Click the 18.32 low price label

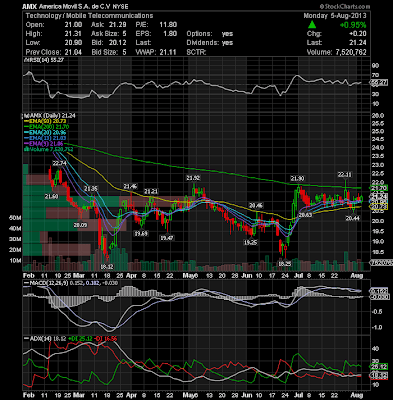click(106, 267)
